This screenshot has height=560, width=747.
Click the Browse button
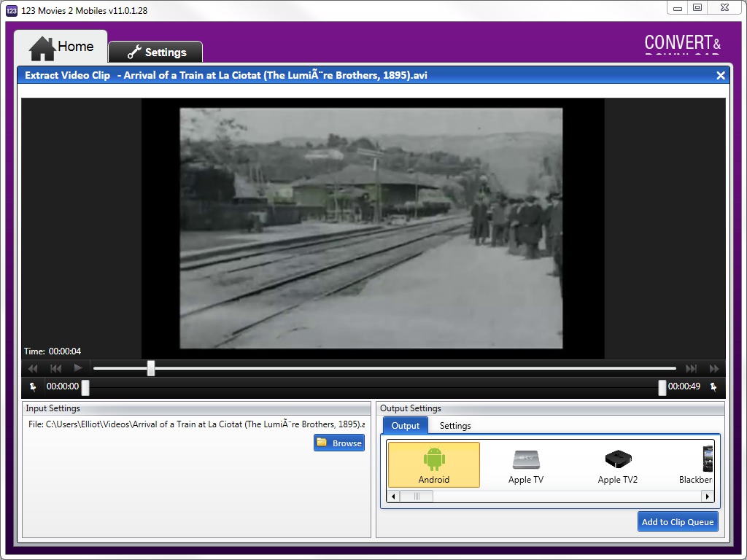pos(339,443)
